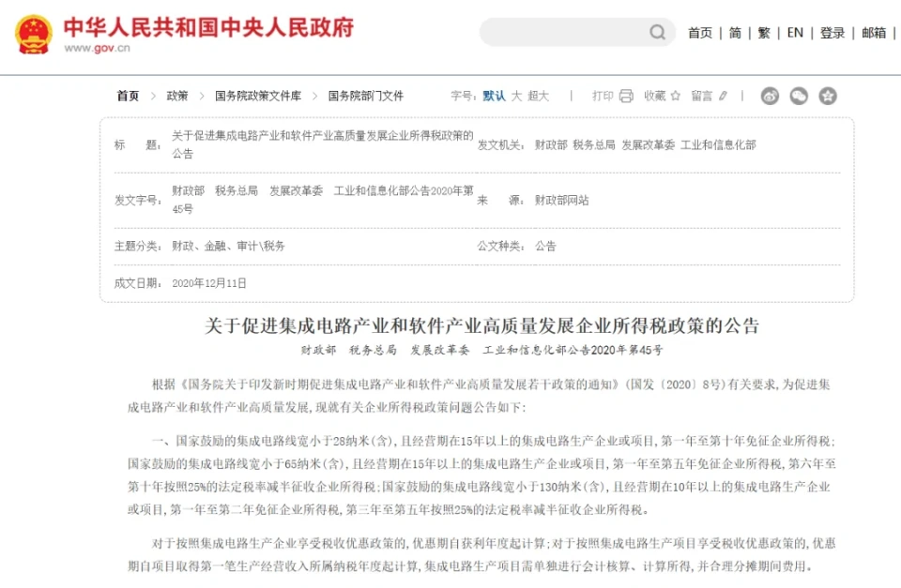Share the page to Weibo
The height and width of the screenshot is (588, 901).
coord(770,96)
